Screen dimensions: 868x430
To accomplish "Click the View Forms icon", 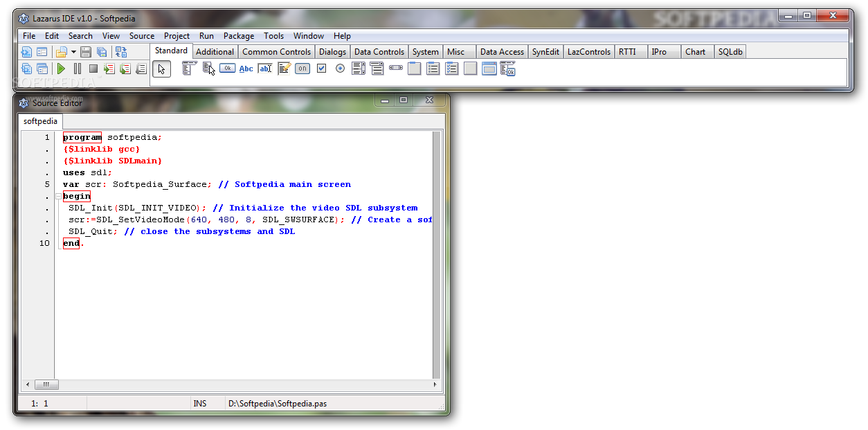I will (x=42, y=69).
